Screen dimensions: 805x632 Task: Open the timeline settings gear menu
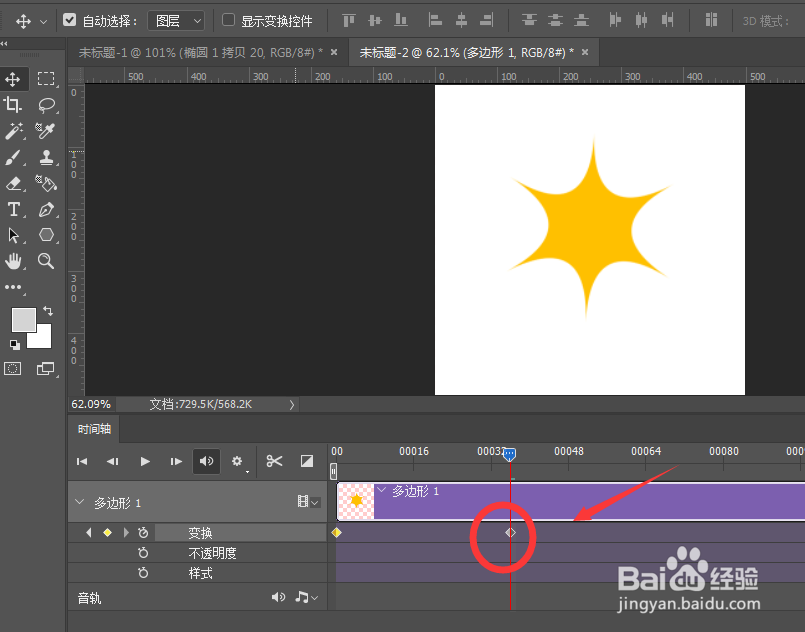click(237, 461)
